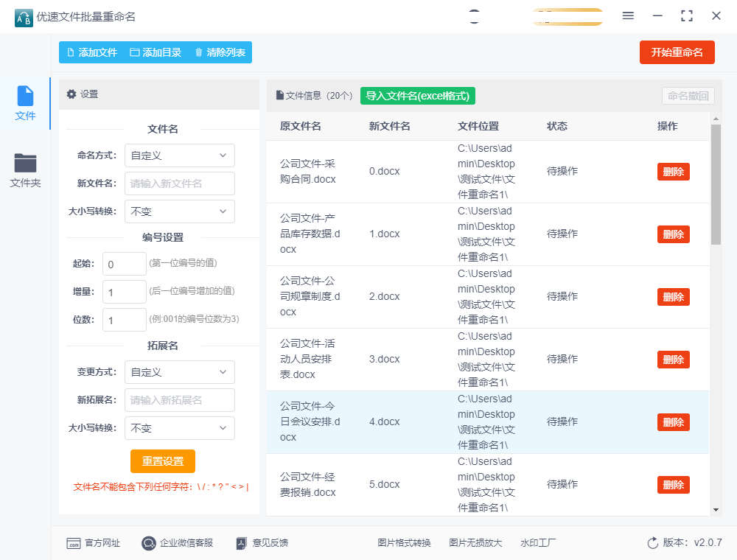Delete row 公司文件-采购合同.docx
737x560 pixels.
tap(673, 172)
